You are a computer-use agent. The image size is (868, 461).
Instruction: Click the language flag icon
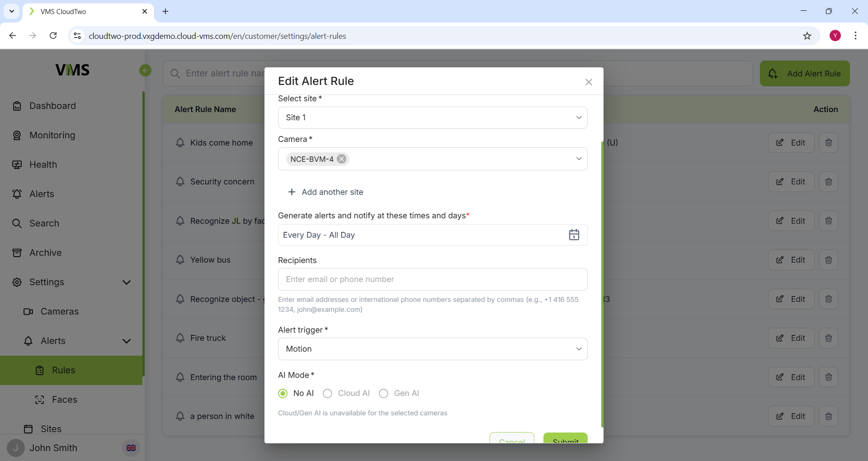pos(131,448)
